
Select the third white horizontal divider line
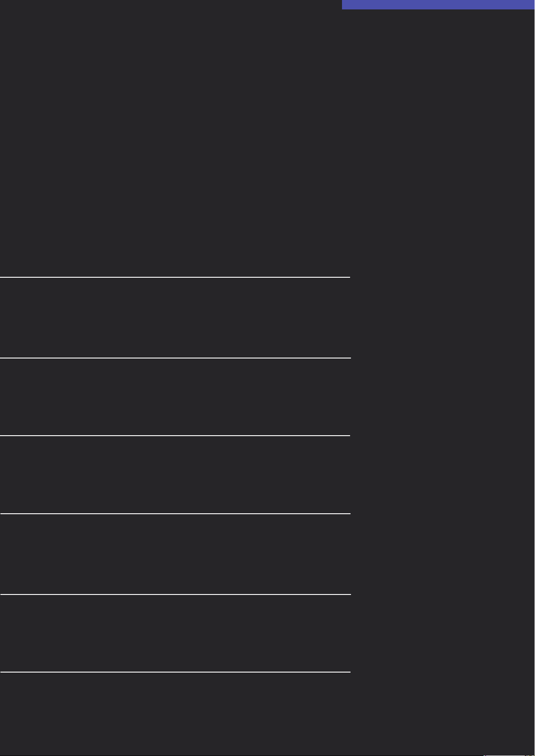pyautogui.click(x=175, y=436)
